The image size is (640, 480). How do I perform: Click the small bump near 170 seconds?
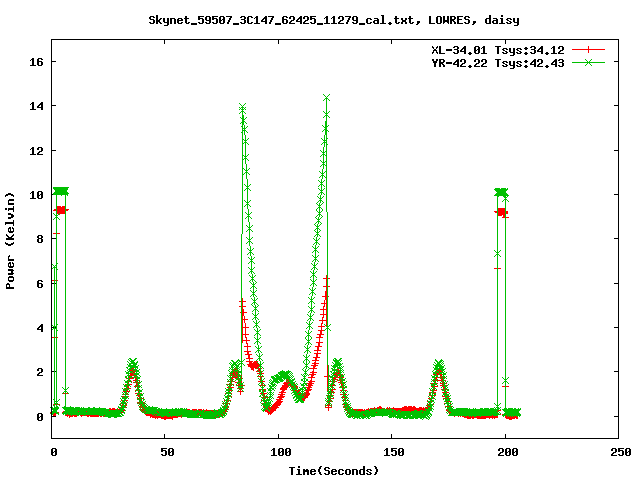[x=438, y=366]
